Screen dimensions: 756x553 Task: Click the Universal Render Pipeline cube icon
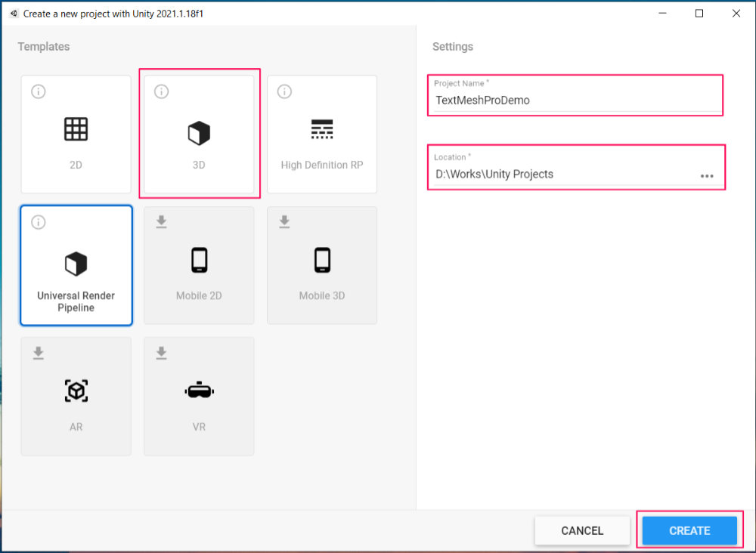pos(76,264)
